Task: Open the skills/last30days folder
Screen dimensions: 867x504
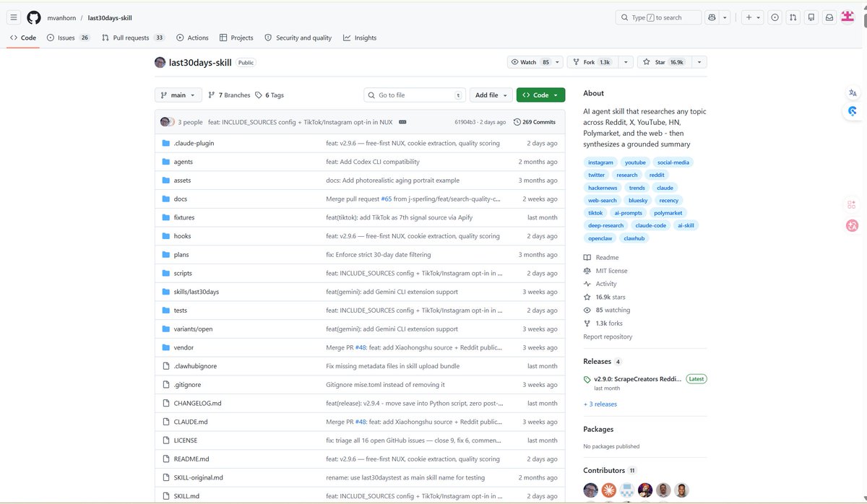Action: tap(196, 292)
